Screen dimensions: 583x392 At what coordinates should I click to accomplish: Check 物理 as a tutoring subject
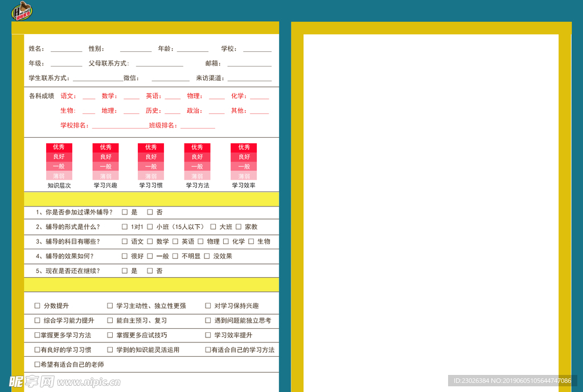click(200, 242)
